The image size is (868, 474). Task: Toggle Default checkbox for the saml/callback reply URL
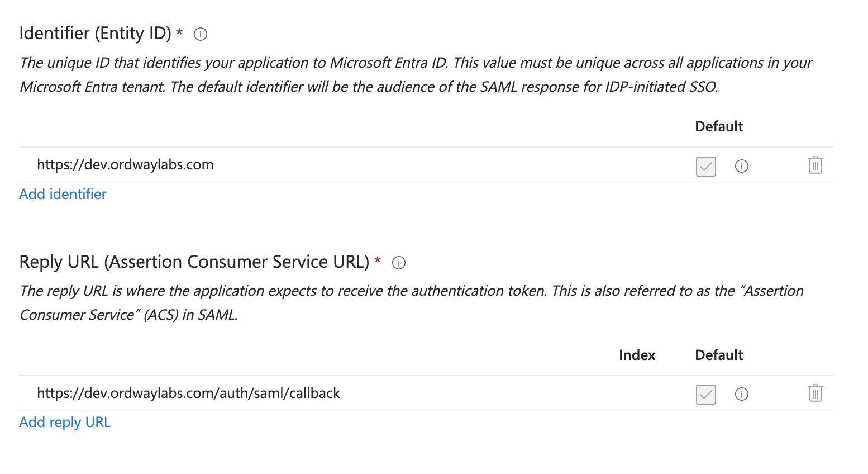click(x=706, y=394)
